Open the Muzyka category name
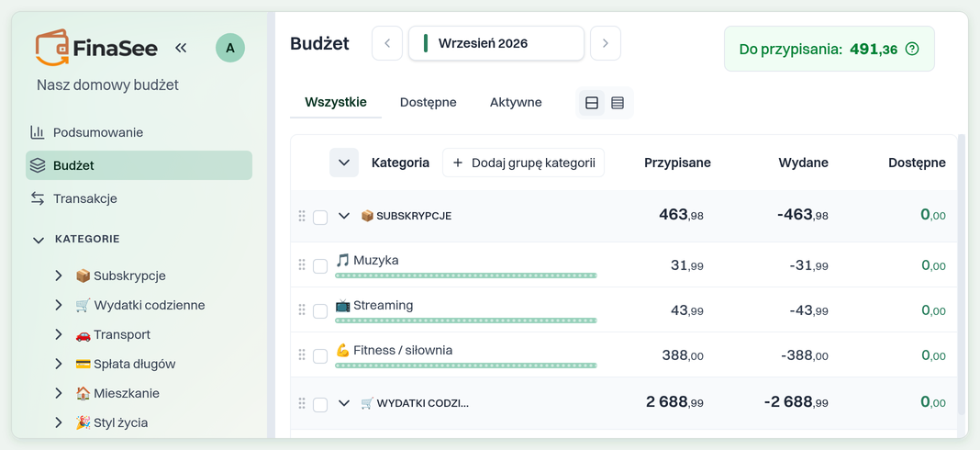This screenshot has height=450, width=980. coord(375,261)
